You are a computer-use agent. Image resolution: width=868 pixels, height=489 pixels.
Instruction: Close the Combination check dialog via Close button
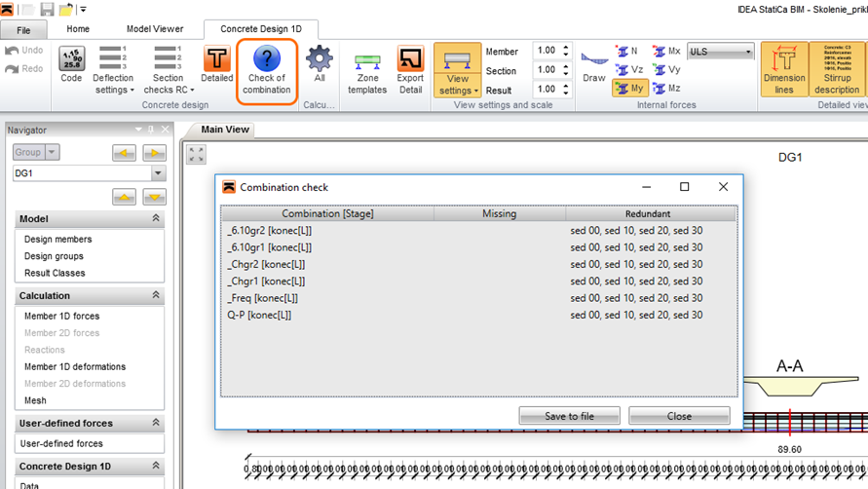pos(679,416)
